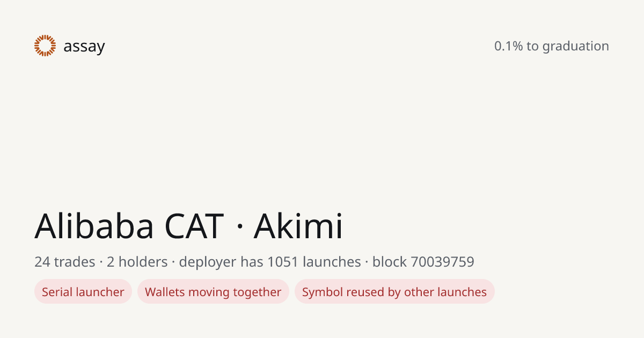The height and width of the screenshot is (338, 644).
Task: Select the Serial launcher warning tag
Action: point(83,292)
